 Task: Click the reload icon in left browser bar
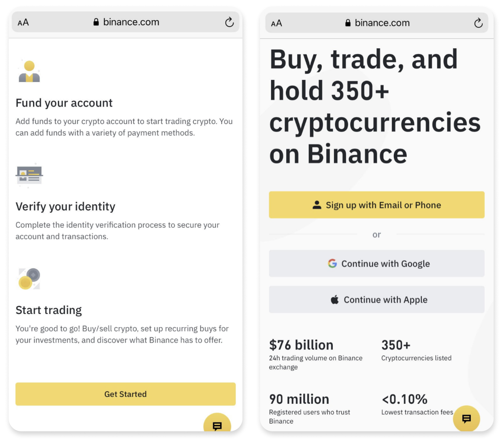pyautogui.click(x=229, y=22)
